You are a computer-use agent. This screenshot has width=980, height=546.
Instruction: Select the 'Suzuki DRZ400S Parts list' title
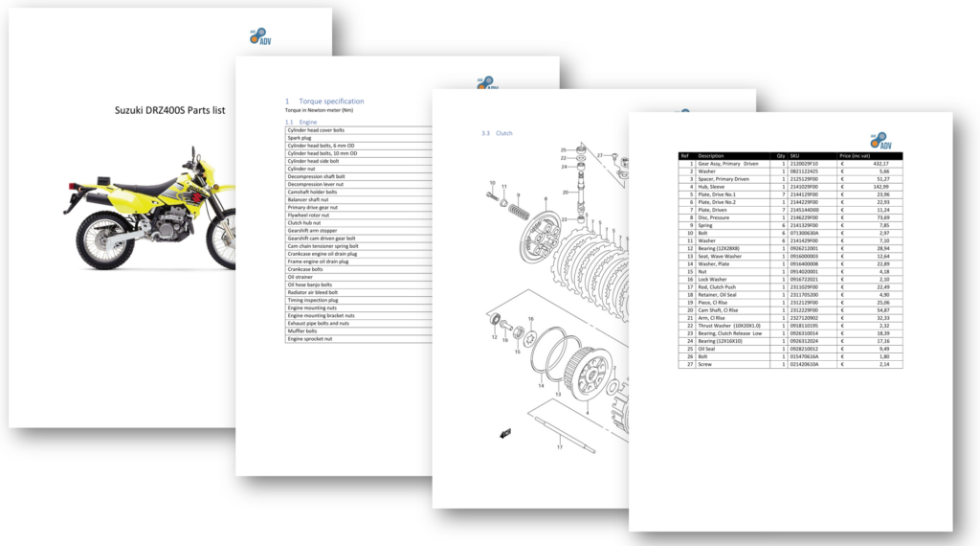pyautogui.click(x=170, y=110)
